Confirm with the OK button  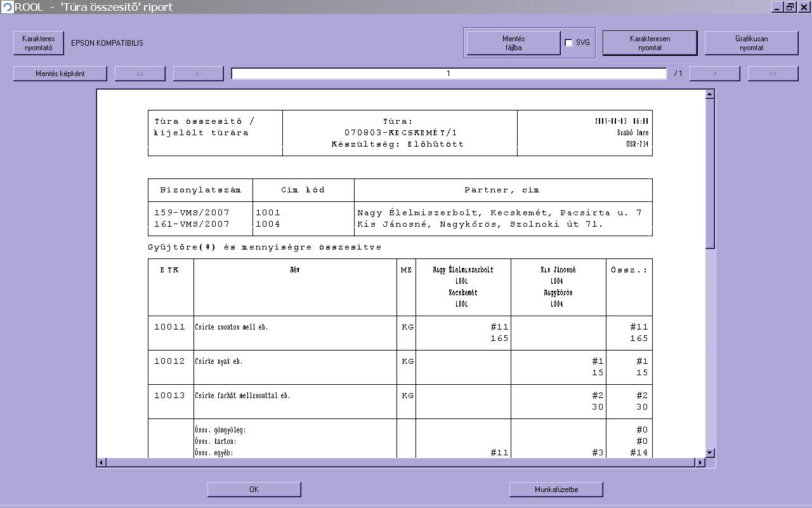click(x=254, y=490)
